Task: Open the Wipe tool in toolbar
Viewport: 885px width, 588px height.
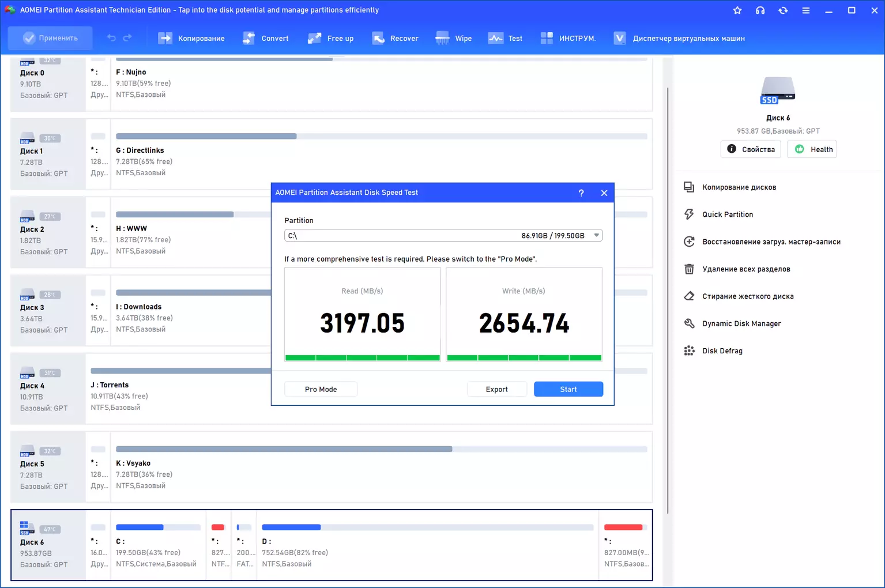Action: click(454, 39)
